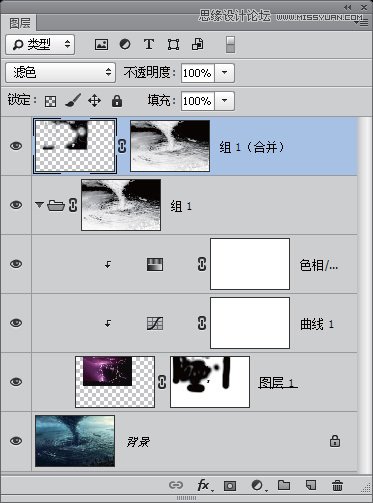
Task: Select the 组 1（合并） layer thumbnail
Action: pyautogui.click(x=75, y=146)
